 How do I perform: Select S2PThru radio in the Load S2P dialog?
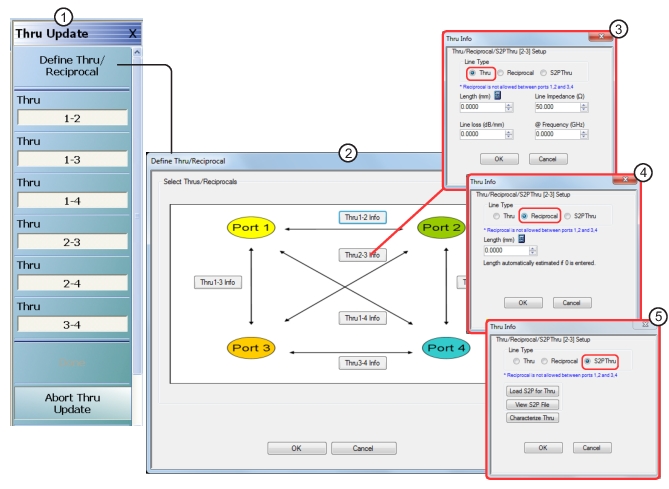click(587, 361)
